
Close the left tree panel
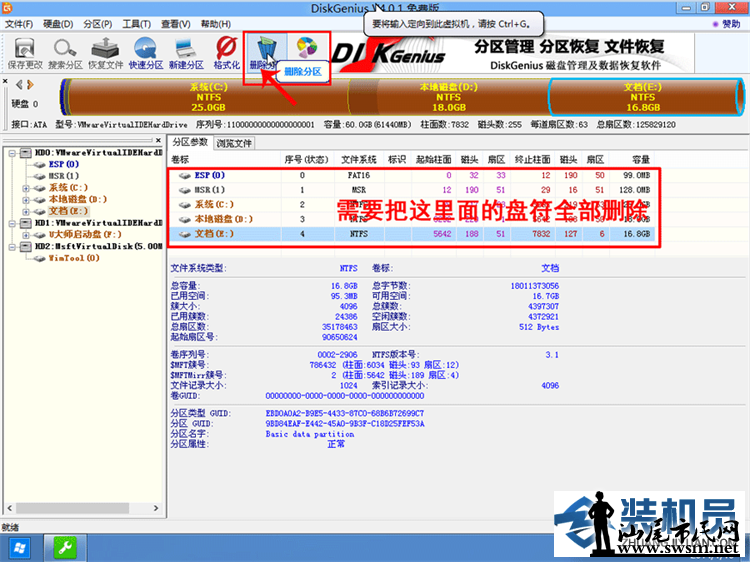coord(158,140)
